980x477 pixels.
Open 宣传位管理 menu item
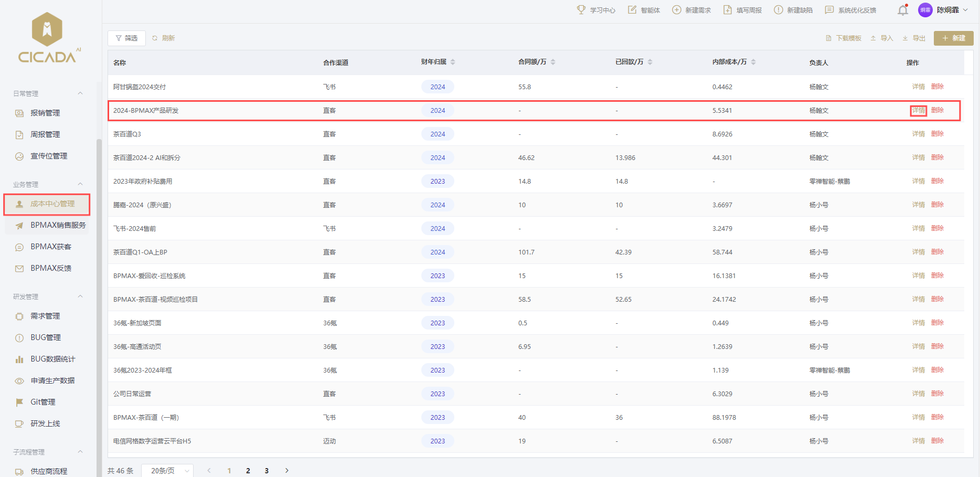tap(47, 156)
